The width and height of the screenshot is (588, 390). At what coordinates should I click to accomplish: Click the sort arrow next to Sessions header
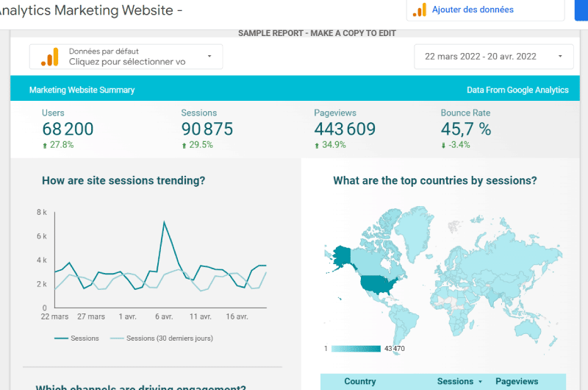[x=480, y=382]
